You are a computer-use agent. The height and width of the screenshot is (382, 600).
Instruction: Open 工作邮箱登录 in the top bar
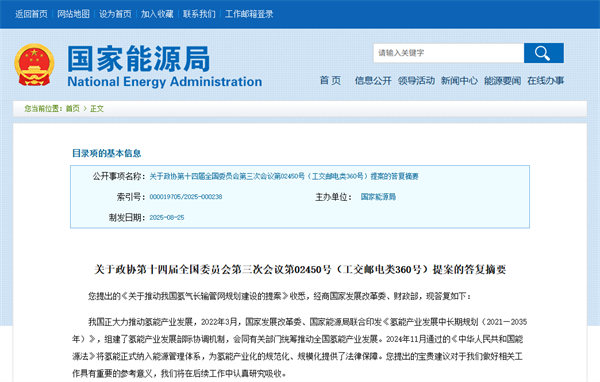pyautogui.click(x=249, y=14)
